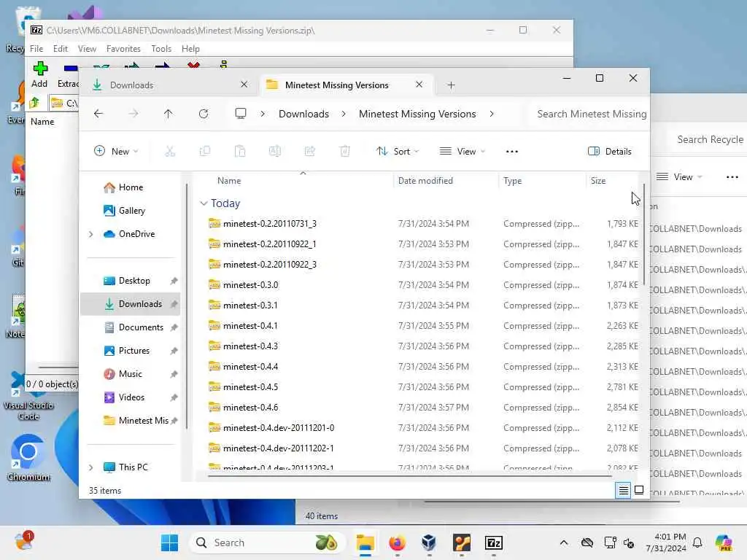
Task: Close the Minetest Missing Versions tab
Action: pyautogui.click(x=419, y=85)
